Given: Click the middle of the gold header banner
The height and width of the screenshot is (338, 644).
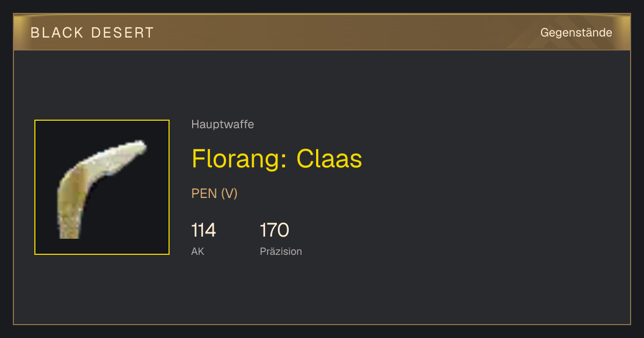Looking at the screenshot, I should [x=322, y=32].
